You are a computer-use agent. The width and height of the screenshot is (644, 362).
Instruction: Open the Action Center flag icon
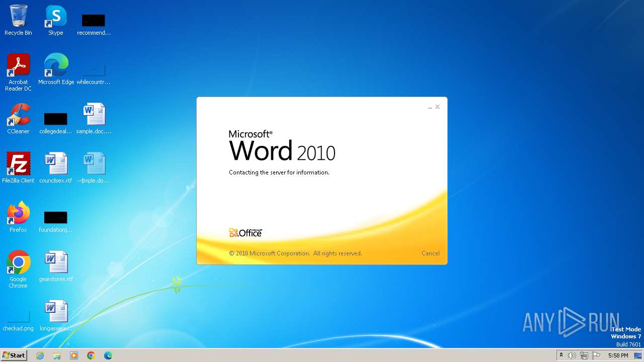(x=596, y=355)
